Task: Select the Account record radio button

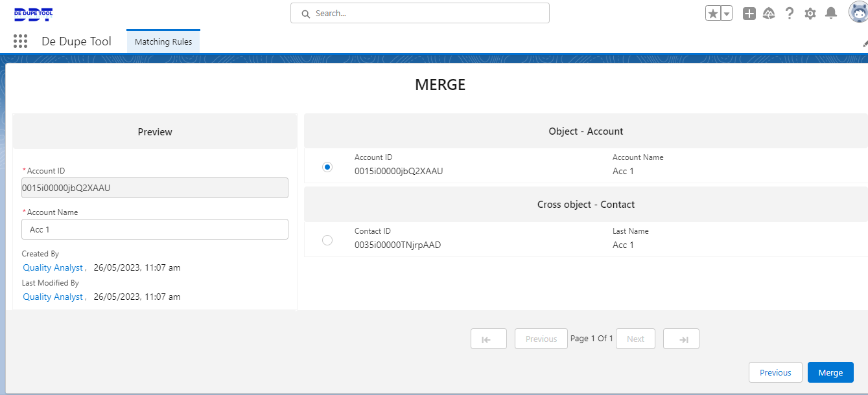Action: pos(327,167)
